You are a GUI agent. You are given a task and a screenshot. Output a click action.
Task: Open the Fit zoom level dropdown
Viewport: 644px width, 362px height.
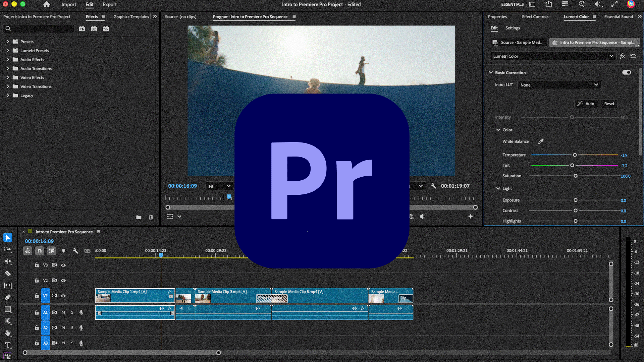tap(219, 186)
